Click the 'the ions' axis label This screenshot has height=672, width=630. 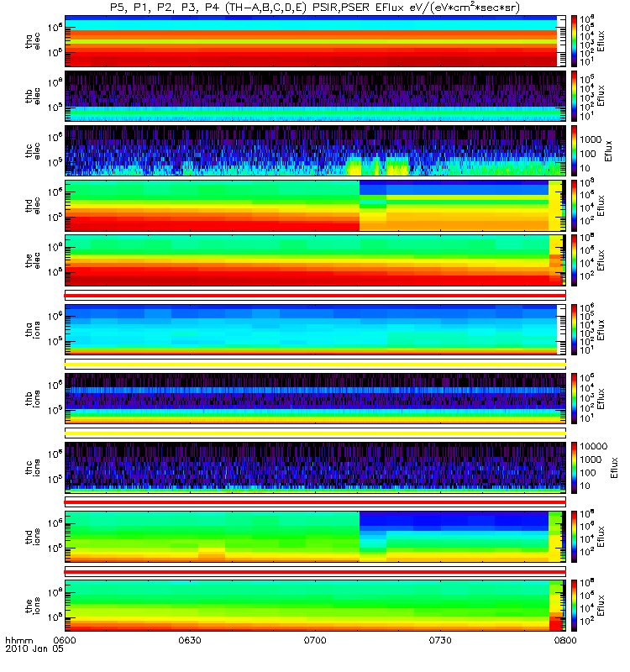coord(33,605)
